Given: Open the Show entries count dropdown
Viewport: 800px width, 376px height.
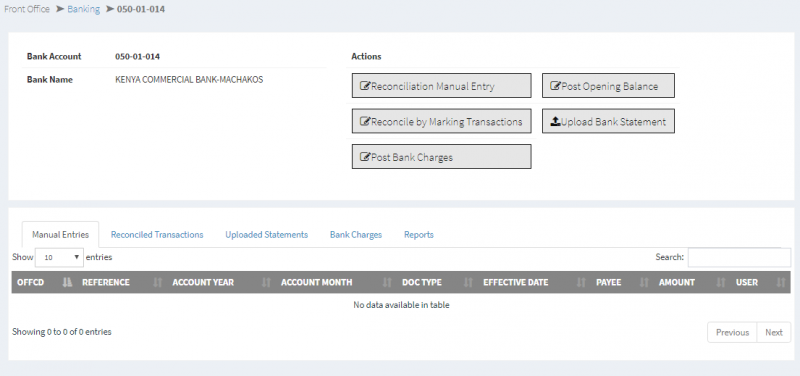Looking at the screenshot, I should (59, 257).
